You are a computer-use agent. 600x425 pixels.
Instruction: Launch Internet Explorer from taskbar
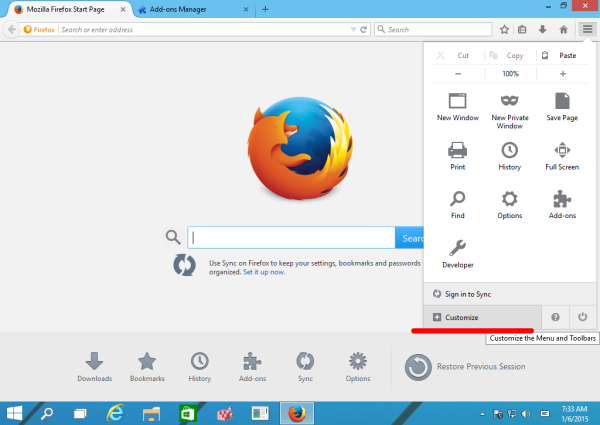[115, 414]
